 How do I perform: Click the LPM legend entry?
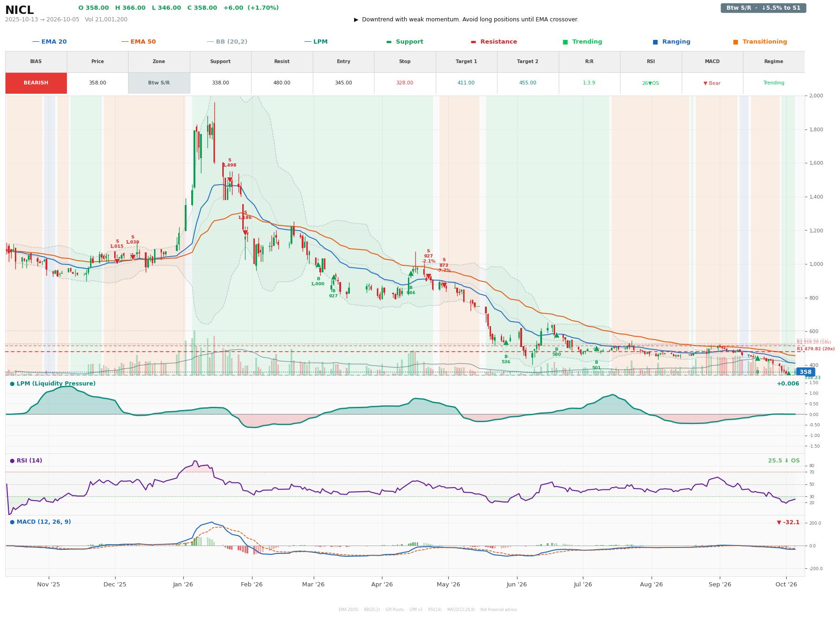point(316,42)
